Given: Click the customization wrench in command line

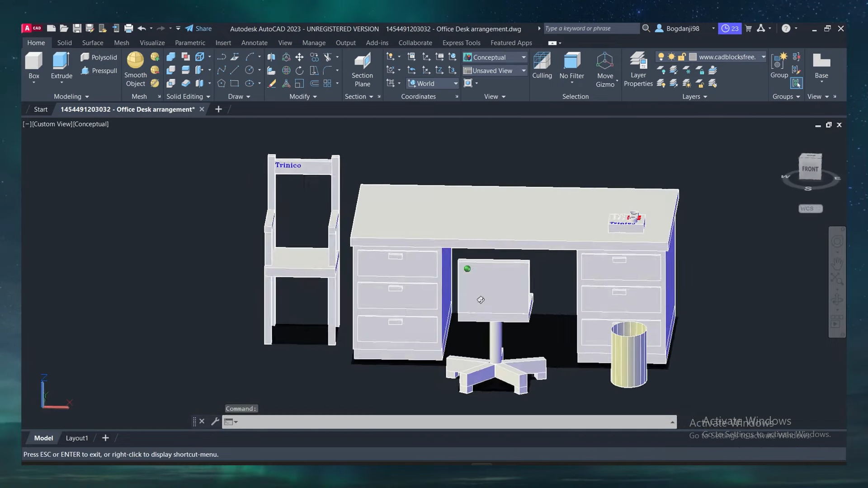Looking at the screenshot, I should (215, 421).
